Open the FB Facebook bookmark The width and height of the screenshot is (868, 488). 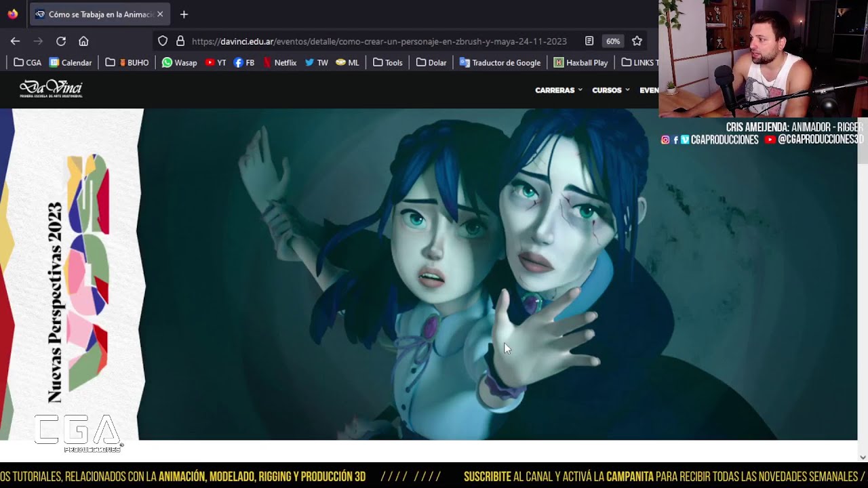244,62
